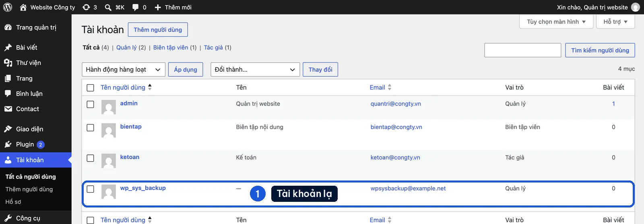Select the ketoan user checkbox
The width and height of the screenshot is (644, 224).
click(91, 158)
